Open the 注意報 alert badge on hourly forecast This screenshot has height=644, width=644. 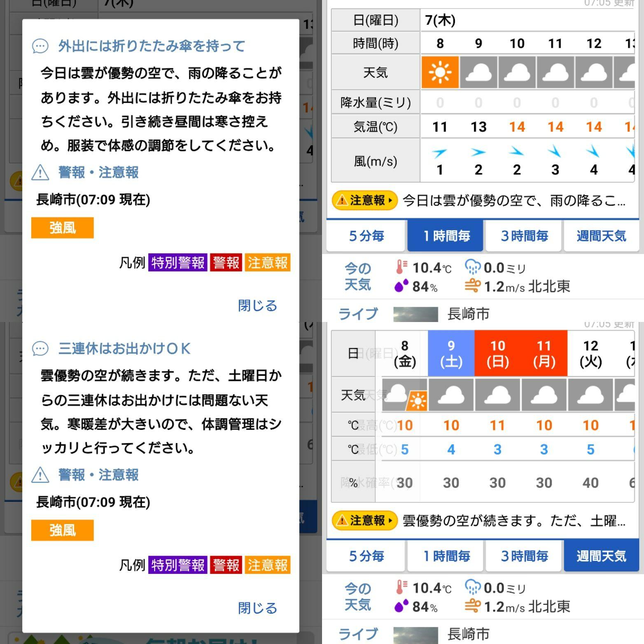point(364,201)
